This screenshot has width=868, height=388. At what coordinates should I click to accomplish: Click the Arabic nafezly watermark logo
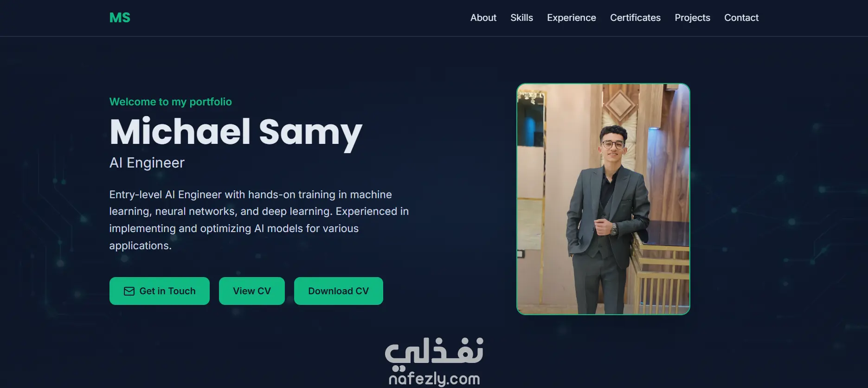click(x=434, y=352)
